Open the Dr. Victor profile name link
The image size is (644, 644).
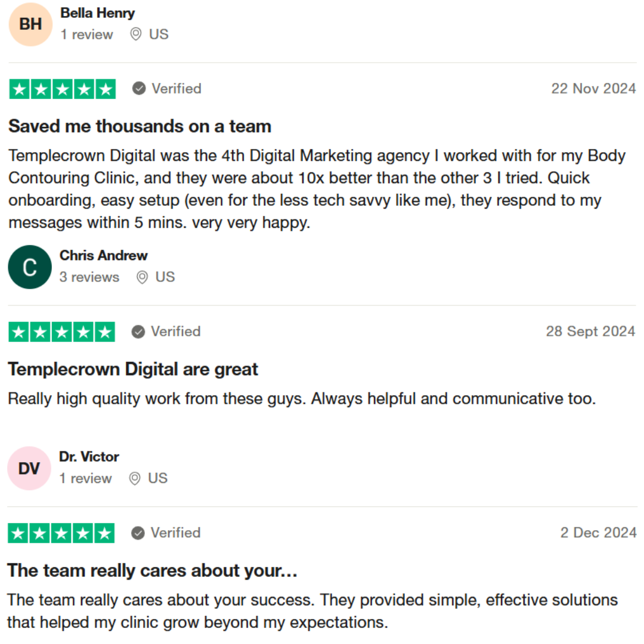(89, 457)
